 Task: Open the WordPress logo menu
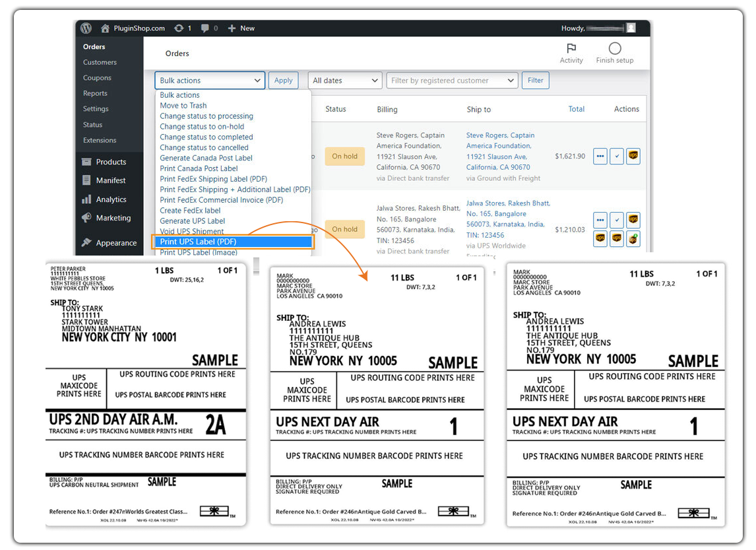click(x=85, y=28)
